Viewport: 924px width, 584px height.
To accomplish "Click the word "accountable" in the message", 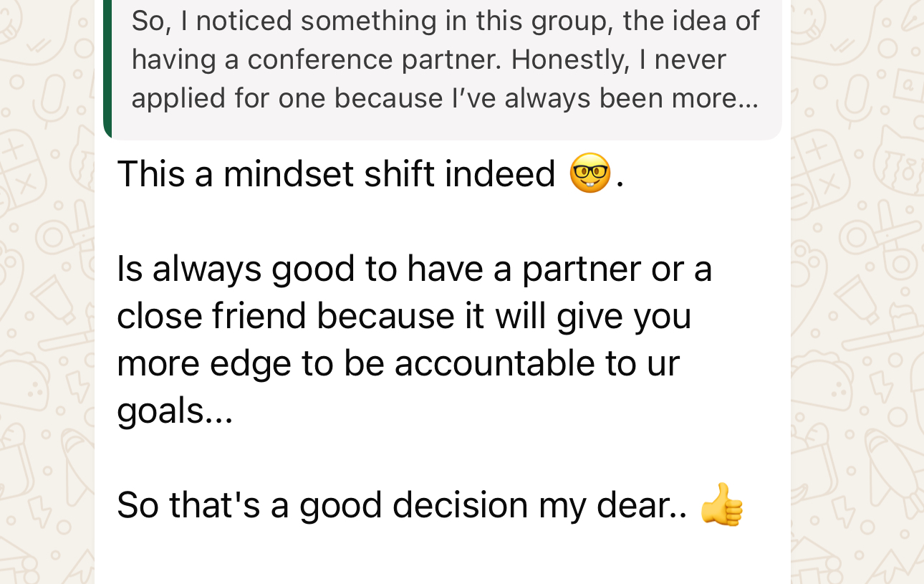I will (x=494, y=363).
